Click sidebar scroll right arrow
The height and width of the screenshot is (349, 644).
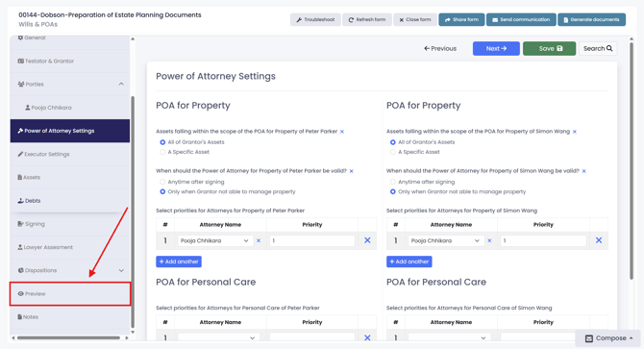[x=127, y=337]
